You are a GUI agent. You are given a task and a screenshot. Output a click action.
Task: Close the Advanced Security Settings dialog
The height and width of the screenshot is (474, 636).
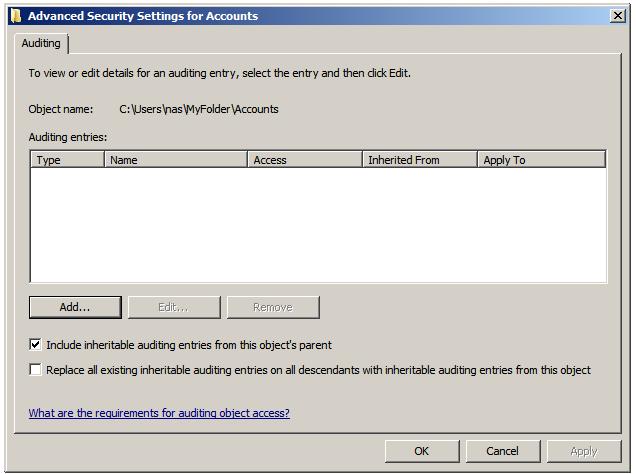pos(617,16)
